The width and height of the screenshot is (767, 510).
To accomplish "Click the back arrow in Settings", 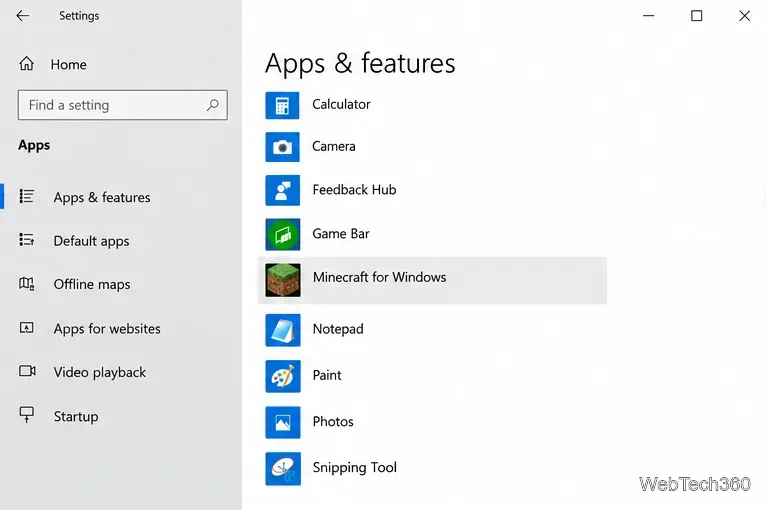I will pos(23,16).
